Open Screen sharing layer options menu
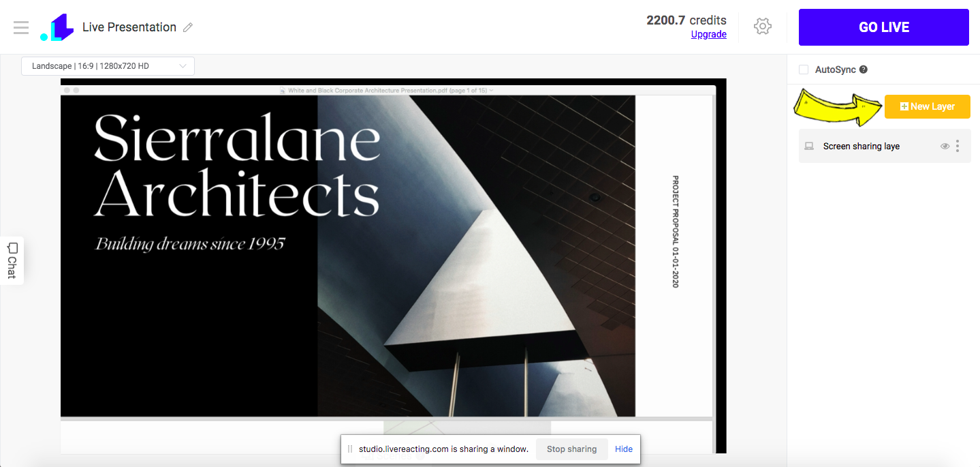 [x=958, y=146]
